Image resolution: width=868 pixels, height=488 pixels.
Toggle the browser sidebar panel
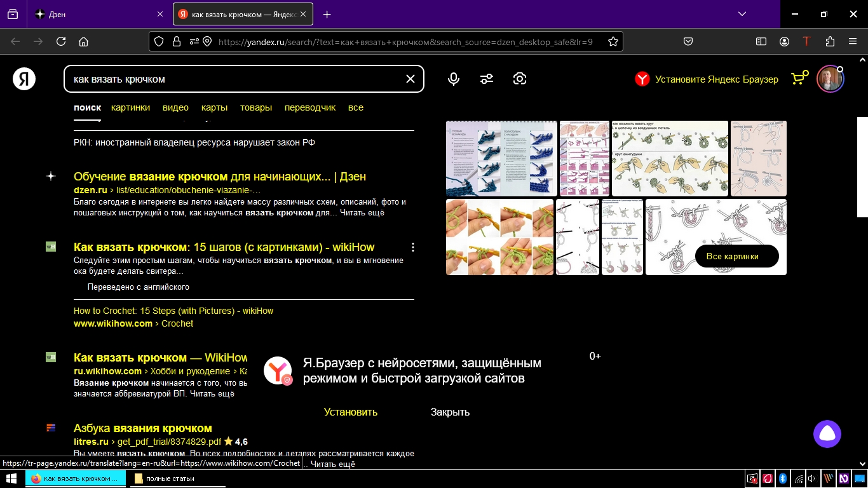[761, 41]
